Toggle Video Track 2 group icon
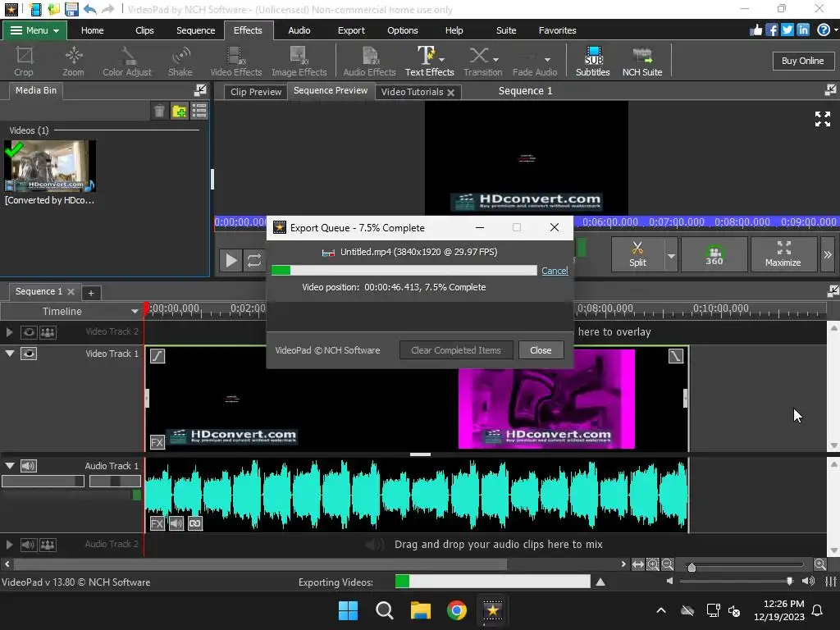 48,332
